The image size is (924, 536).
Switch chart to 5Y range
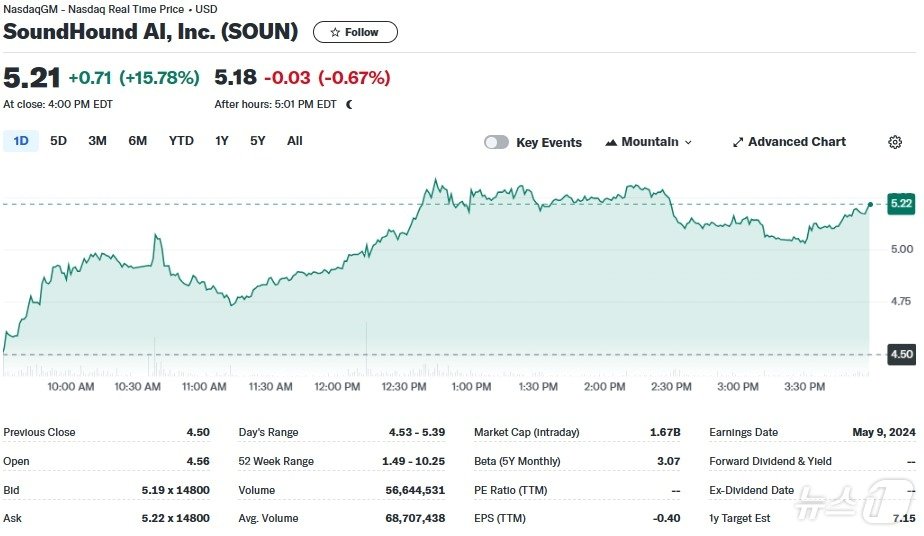(x=258, y=141)
